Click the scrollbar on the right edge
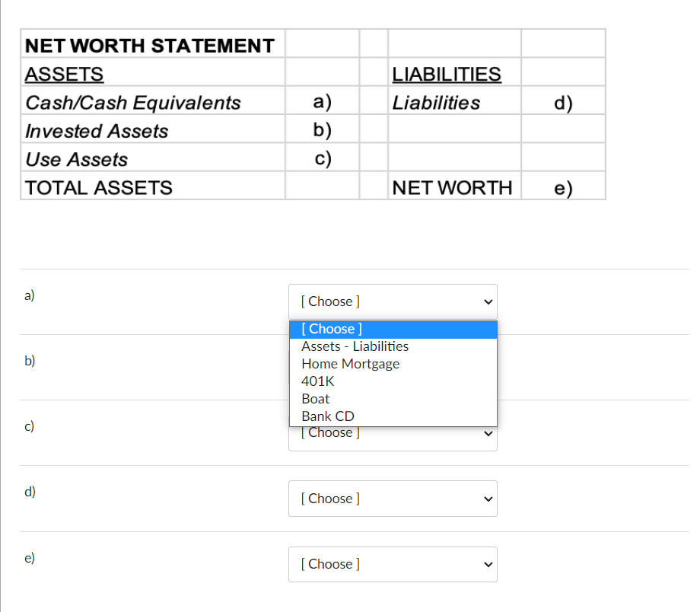 coord(695,304)
